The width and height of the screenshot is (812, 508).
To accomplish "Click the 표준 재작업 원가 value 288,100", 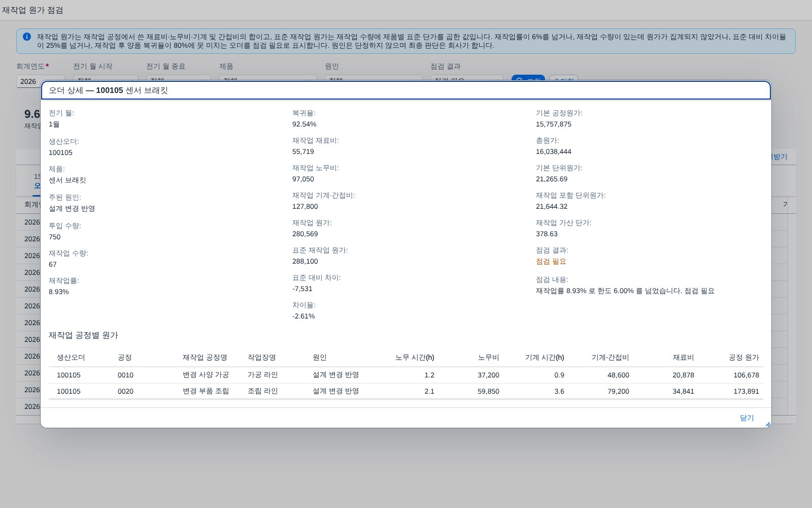I will click(x=305, y=261).
